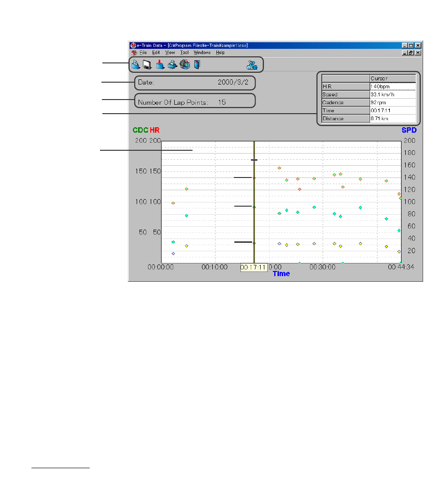Click the blue Time axis title
448x479 pixels.
[x=281, y=274]
